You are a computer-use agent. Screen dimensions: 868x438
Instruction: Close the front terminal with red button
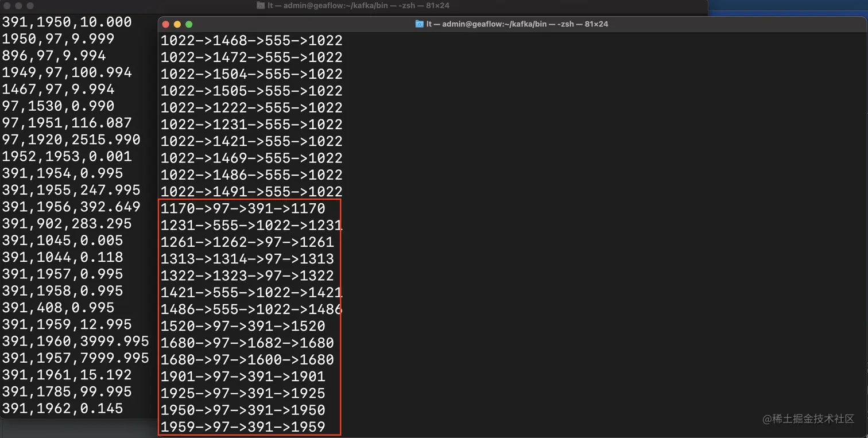(166, 24)
